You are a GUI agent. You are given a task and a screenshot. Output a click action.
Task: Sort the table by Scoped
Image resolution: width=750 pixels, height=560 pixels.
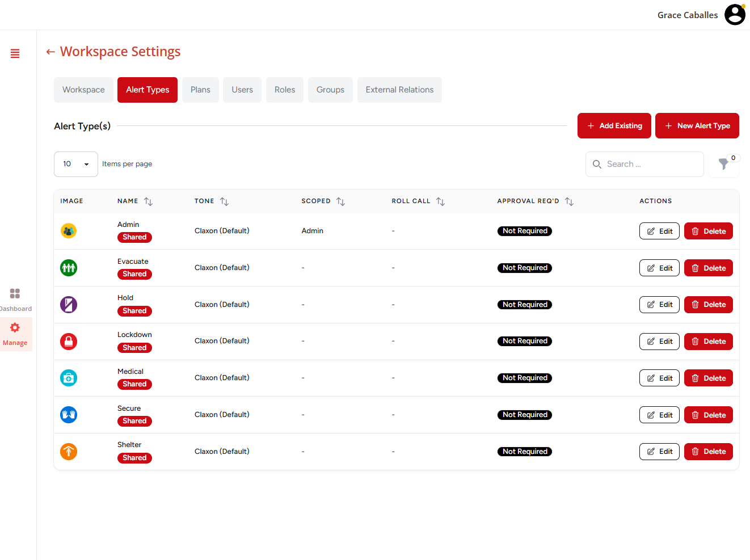(340, 201)
